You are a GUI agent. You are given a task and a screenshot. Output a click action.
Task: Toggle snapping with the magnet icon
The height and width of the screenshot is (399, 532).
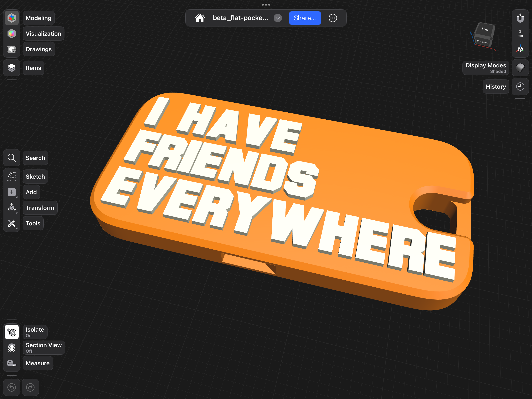coord(520,18)
